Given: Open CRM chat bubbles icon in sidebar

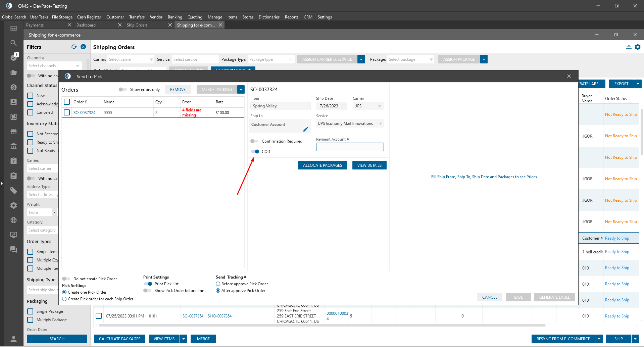Looking at the screenshot, I should click(x=13, y=249).
